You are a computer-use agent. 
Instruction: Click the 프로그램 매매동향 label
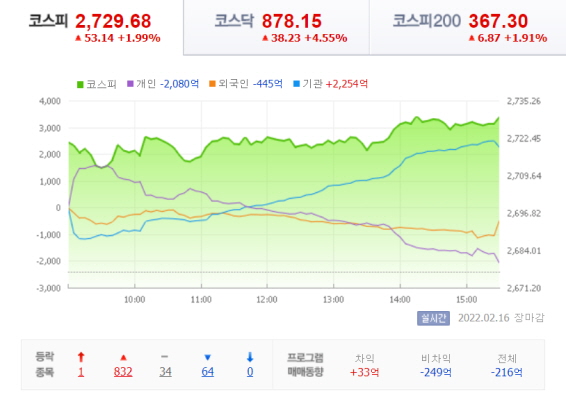point(305,364)
